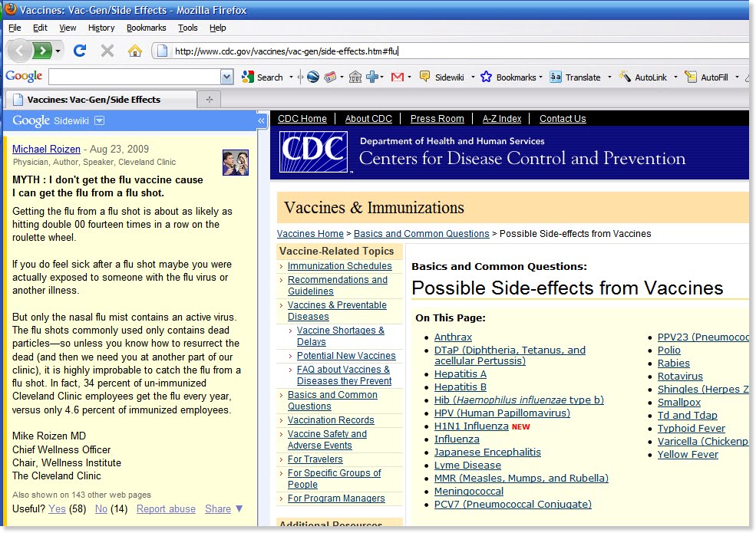Vote Yes on the Sidewiki entry usefulness
The height and width of the screenshot is (533, 756).
point(57,508)
